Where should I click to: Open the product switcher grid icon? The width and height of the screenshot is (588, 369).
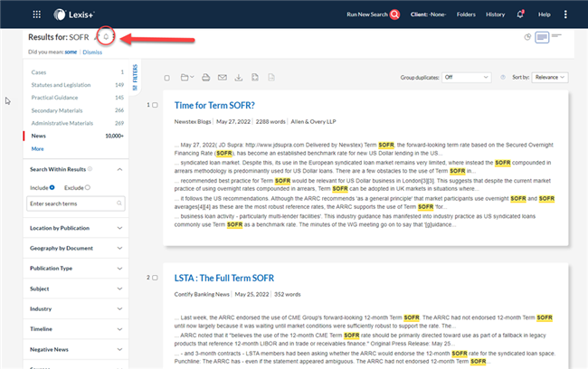tap(36, 14)
